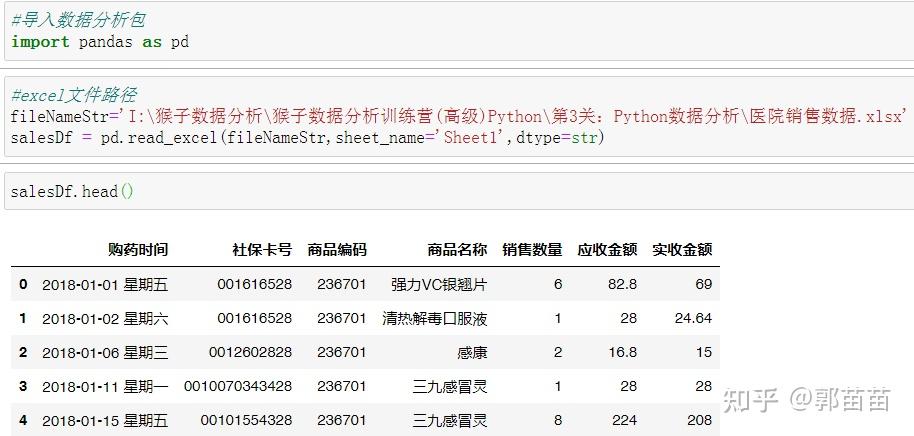Click product name 清热解毒口服液
The width and height of the screenshot is (914, 436).
coord(435,318)
